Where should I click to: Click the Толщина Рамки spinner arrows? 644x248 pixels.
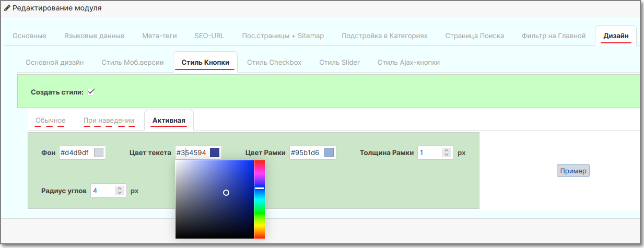point(446,152)
